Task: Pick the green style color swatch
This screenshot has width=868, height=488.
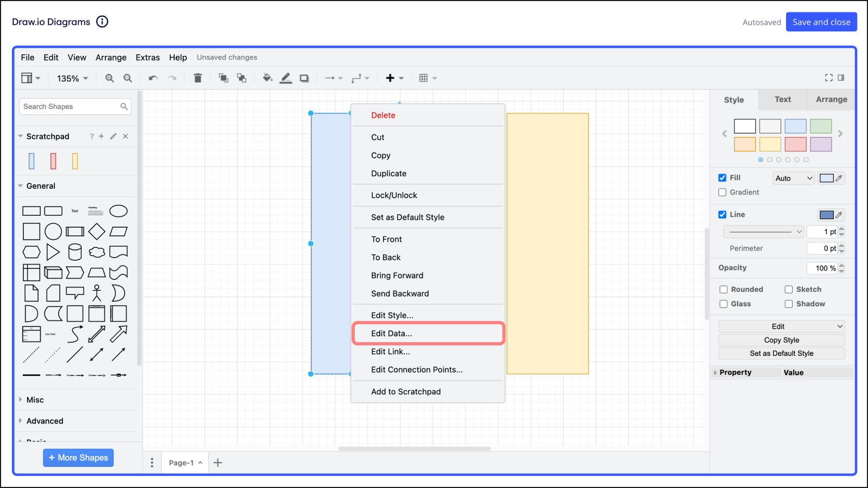Action: pyautogui.click(x=820, y=126)
